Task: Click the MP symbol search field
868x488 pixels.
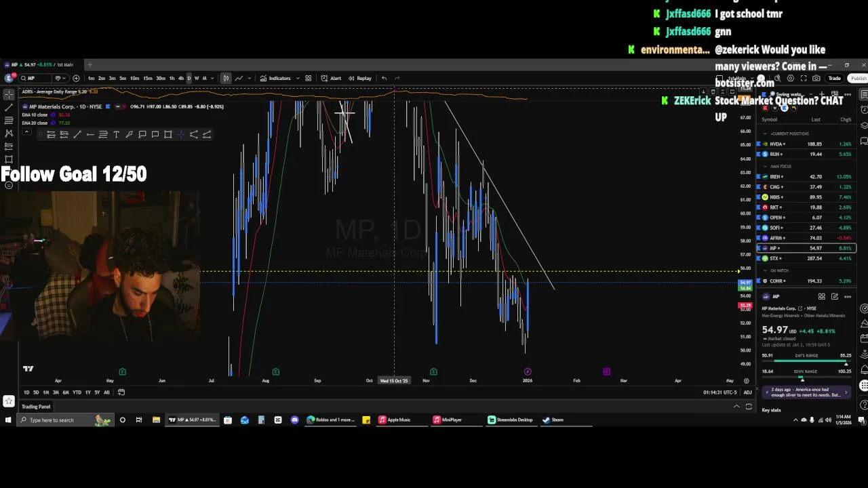Action: tap(37, 78)
